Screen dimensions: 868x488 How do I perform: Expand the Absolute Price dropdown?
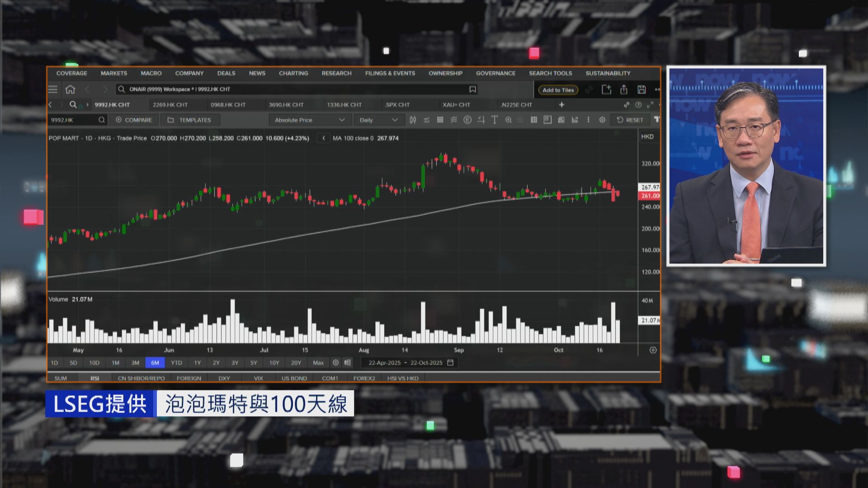[x=310, y=120]
